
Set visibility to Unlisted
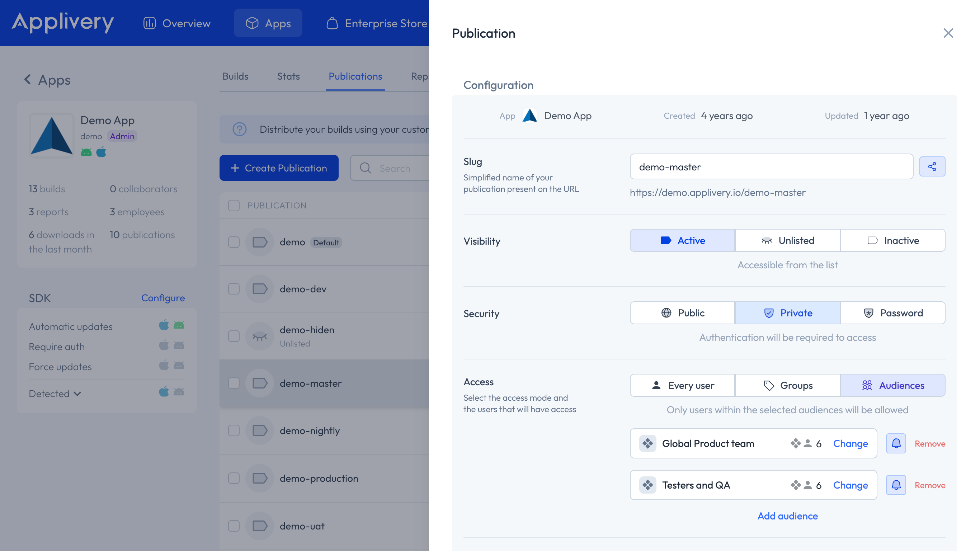[787, 240]
